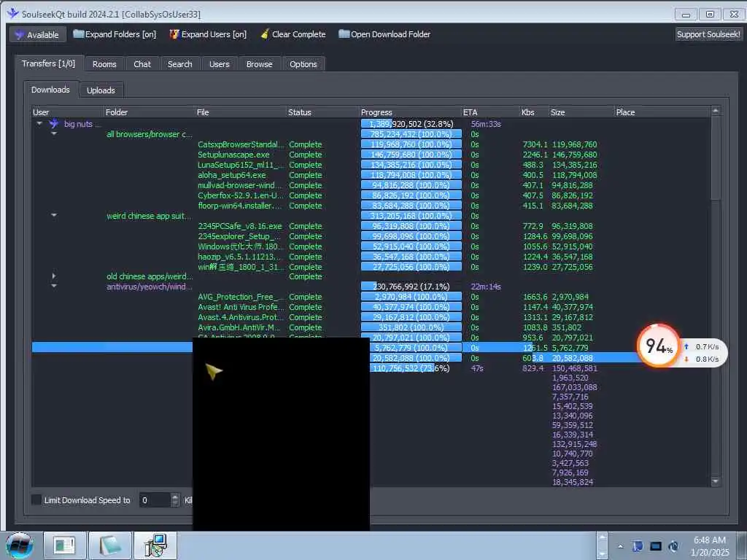The image size is (747, 560).
Task: Click scrollbar up arrow in transfers list
Action: click(715, 111)
